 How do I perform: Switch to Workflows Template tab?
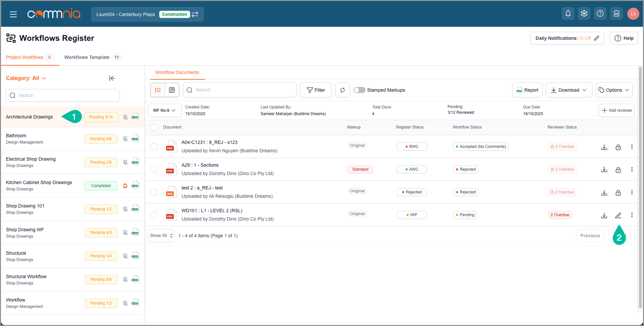tap(87, 57)
